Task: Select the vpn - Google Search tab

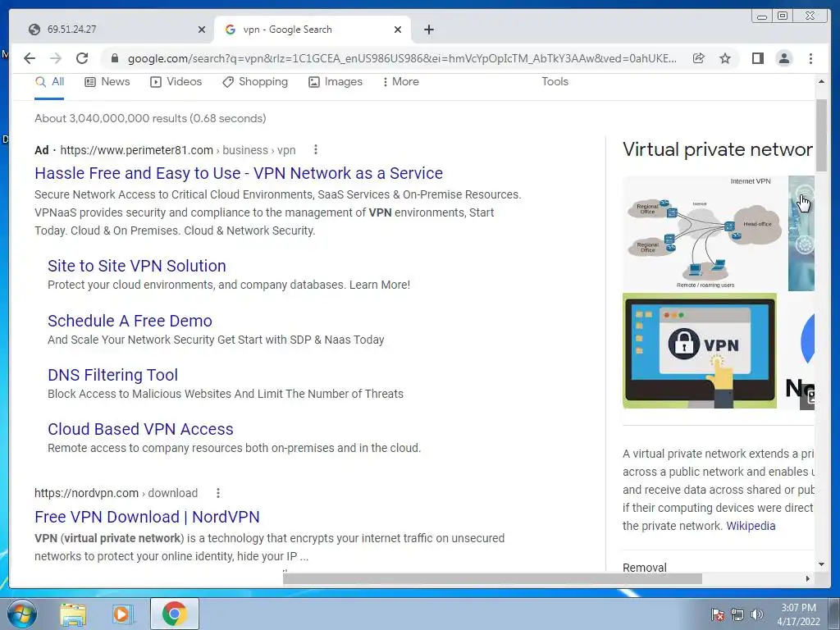Action: click(x=313, y=30)
